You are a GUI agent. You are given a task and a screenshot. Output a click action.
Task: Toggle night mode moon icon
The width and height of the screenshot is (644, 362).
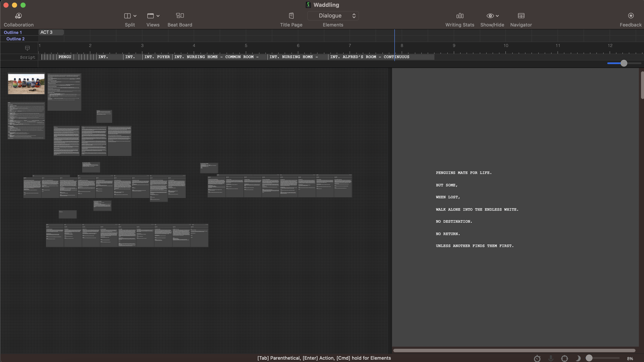click(x=578, y=358)
